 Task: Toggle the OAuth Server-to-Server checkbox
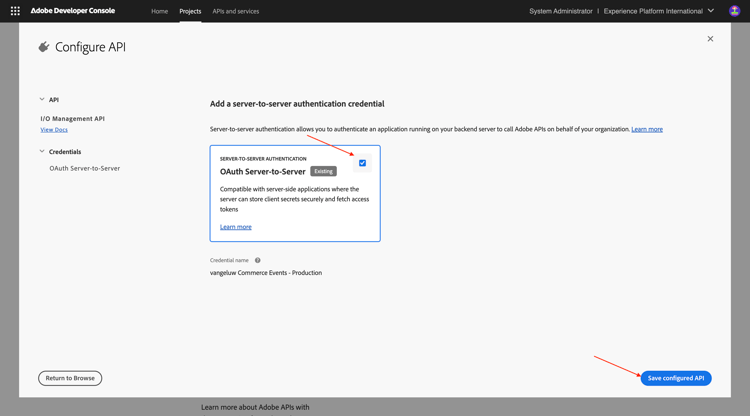[x=363, y=163]
